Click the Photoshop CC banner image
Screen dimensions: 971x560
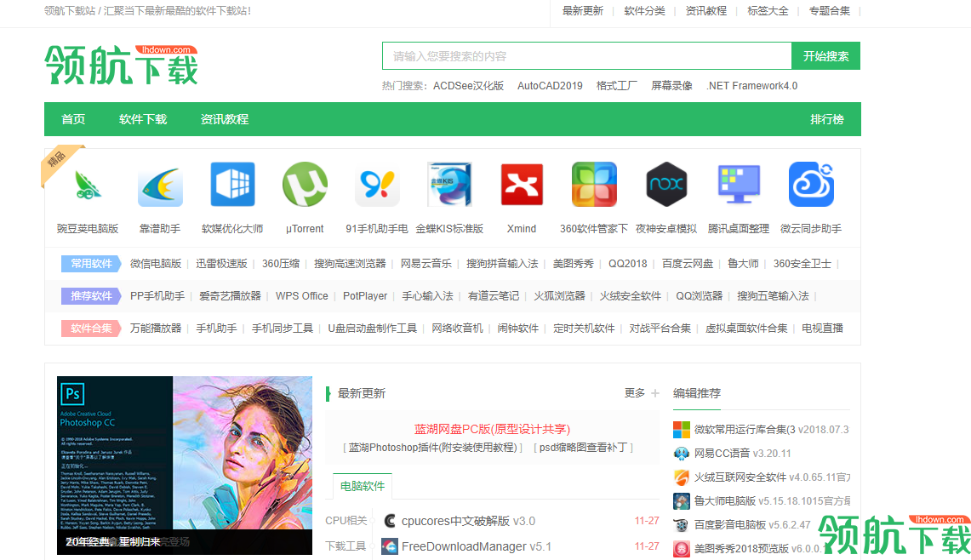pos(185,466)
